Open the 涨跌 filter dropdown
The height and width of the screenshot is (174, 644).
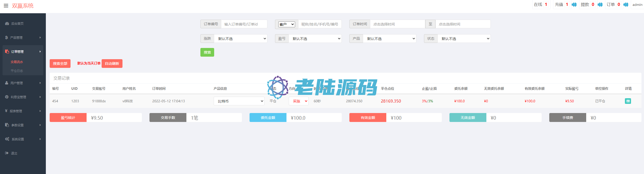[240, 39]
